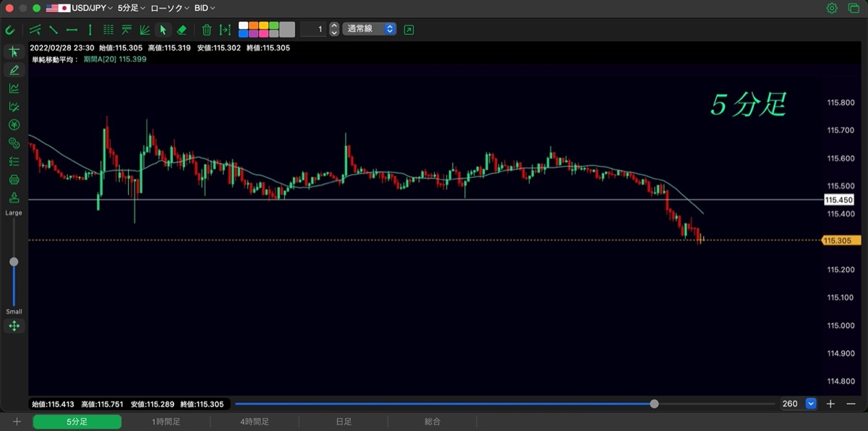Image resolution: width=868 pixels, height=431 pixels.
Task: Open the 通常線 line style dropdown
Action: 369,30
